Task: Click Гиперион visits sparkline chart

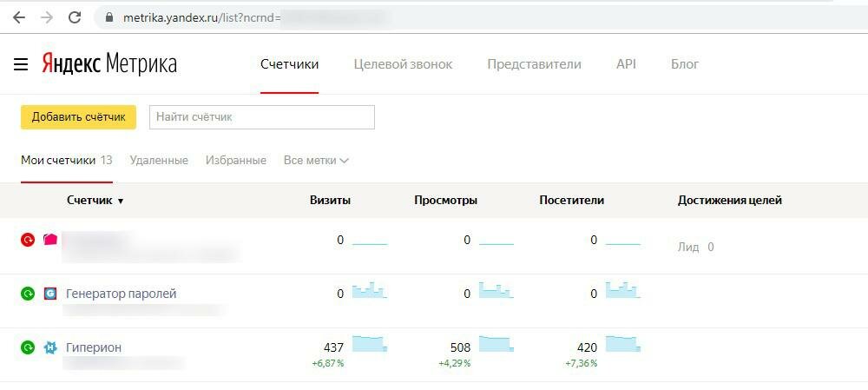Action: coord(369,344)
